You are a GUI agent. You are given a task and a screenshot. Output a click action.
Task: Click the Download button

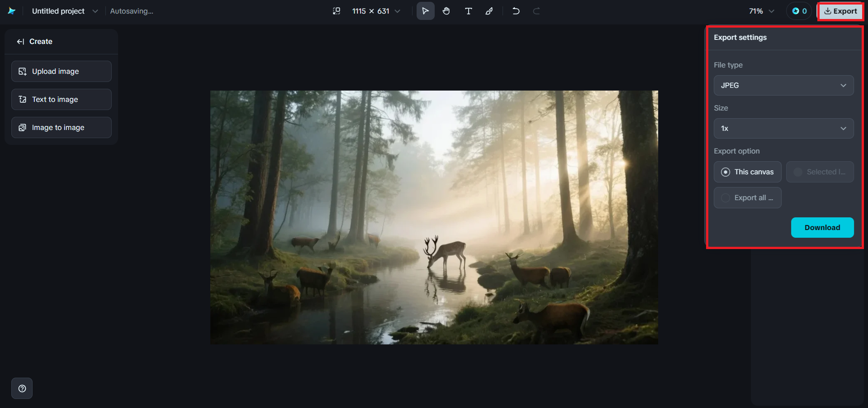point(822,227)
